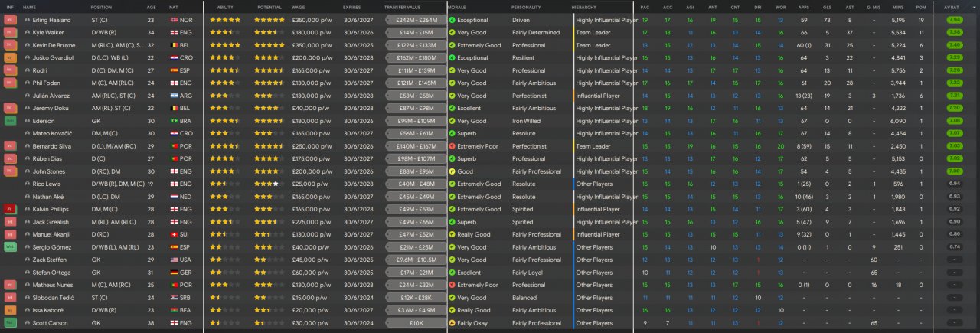The height and width of the screenshot is (333, 980).
Task: Click the Switzerland flag in Manuel Akanji's row
Action: tap(174, 234)
